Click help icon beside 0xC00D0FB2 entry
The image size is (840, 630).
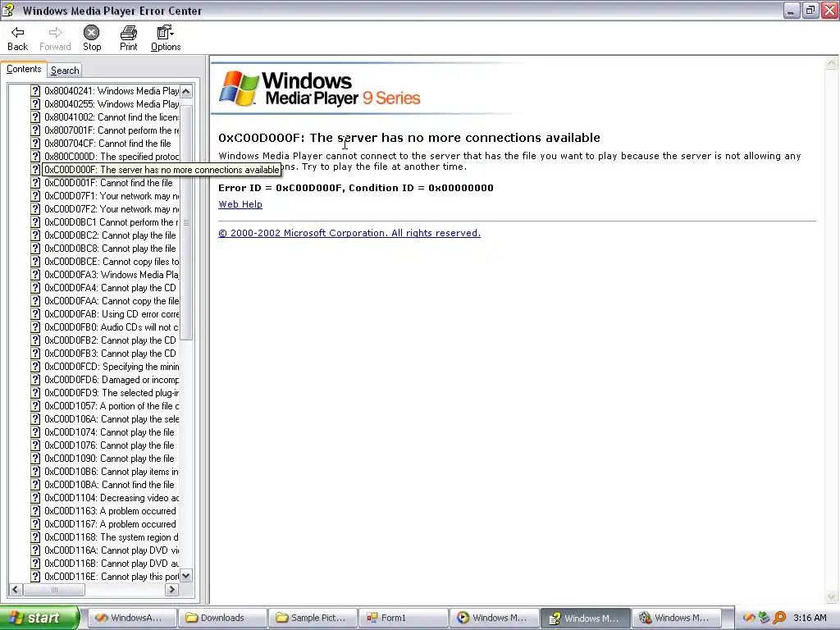pyautogui.click(x=35, y=340)
